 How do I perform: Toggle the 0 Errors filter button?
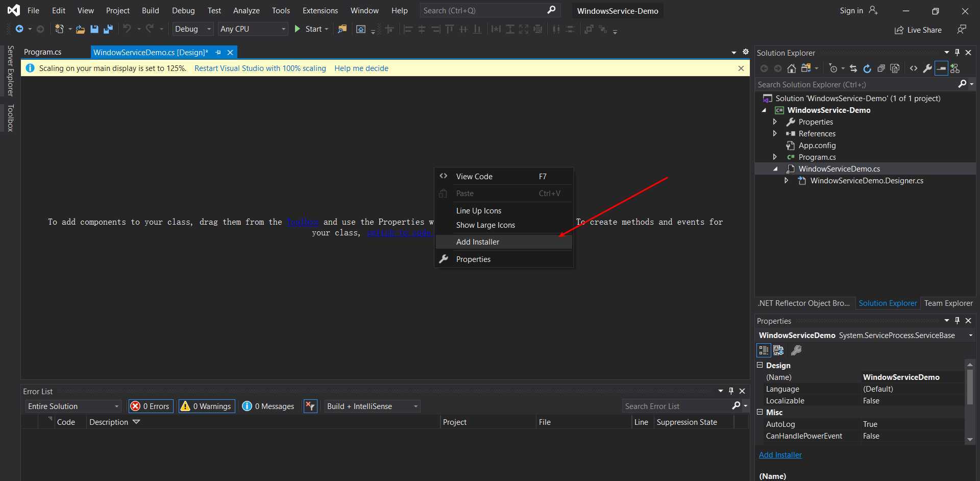[151, 406]
